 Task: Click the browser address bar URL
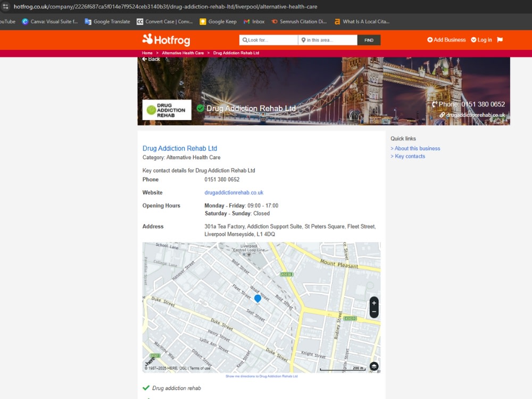[x=165, y=6]
